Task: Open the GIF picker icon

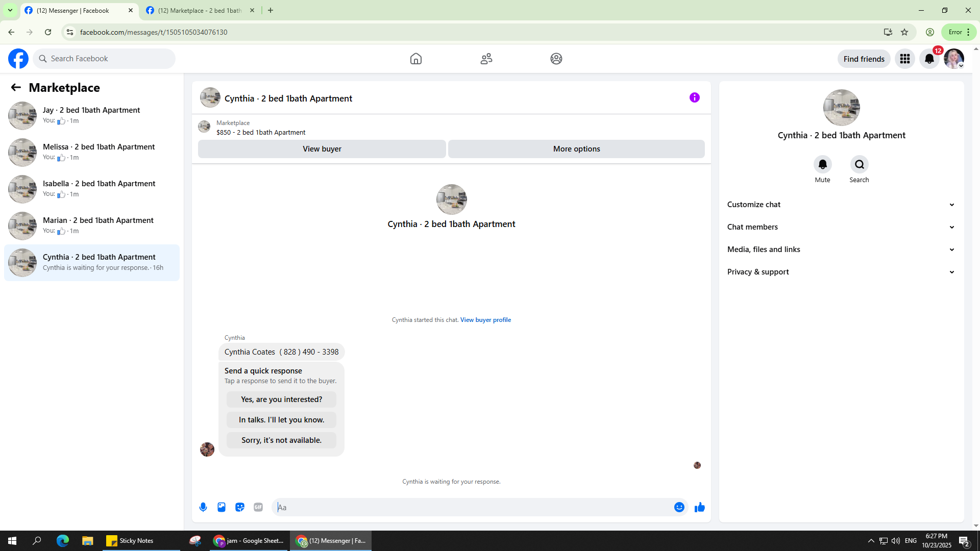Action: 258,507
